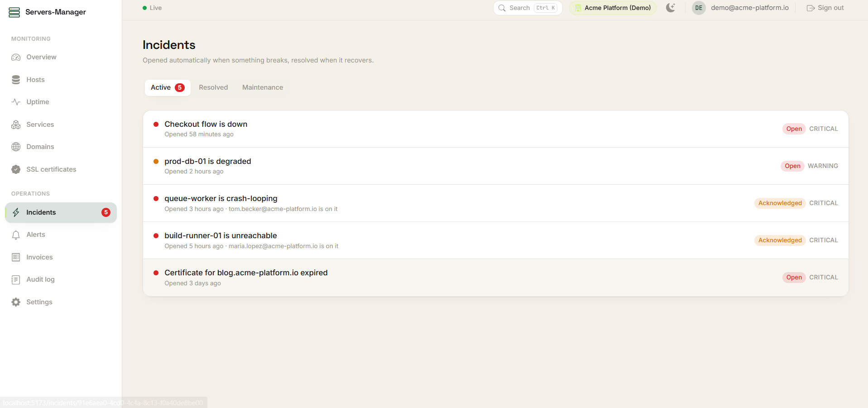Image resolution: width=868 pixels, height=408 pixels.
Task: Click demo@acme-platform.io account email
Action: pyautogui.click(x=750, y=8)
